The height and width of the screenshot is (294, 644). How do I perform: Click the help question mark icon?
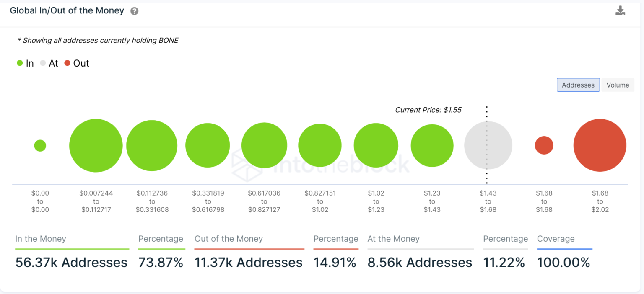point(134,11)
